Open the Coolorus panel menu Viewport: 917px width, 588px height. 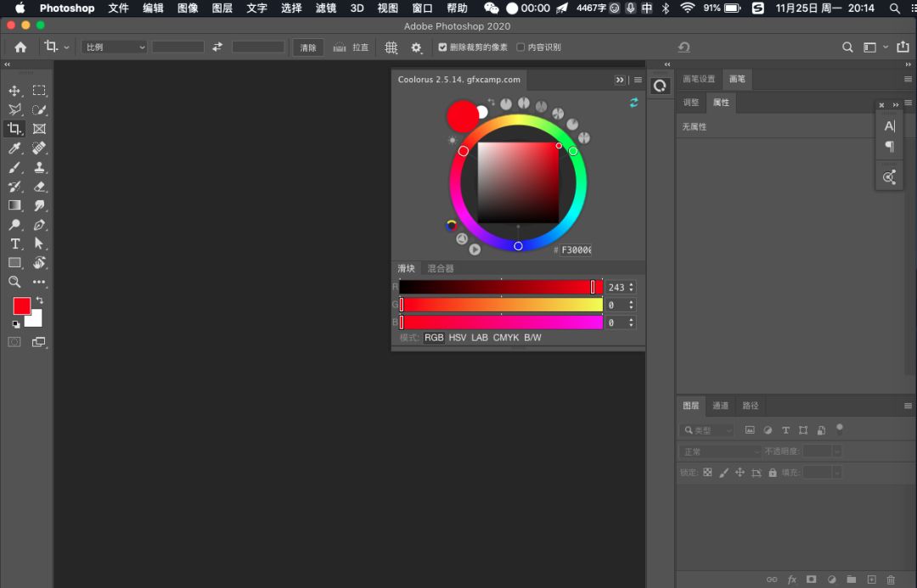(x=638, y=80)
